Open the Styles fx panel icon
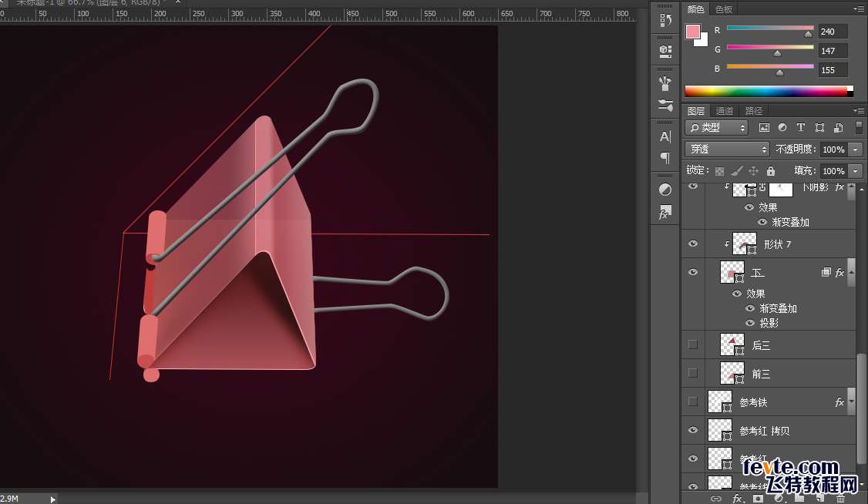The width and height of the screenshot is (868, 504). (665, 212)
